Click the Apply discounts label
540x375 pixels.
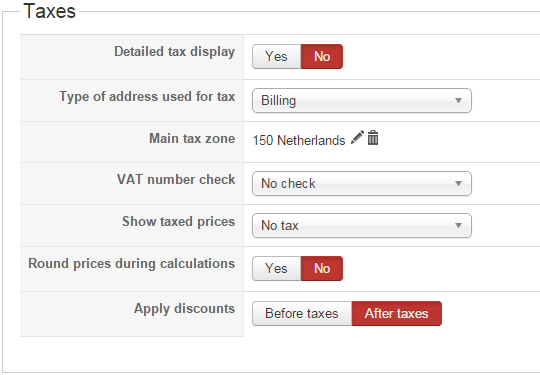tap(184, 309)
